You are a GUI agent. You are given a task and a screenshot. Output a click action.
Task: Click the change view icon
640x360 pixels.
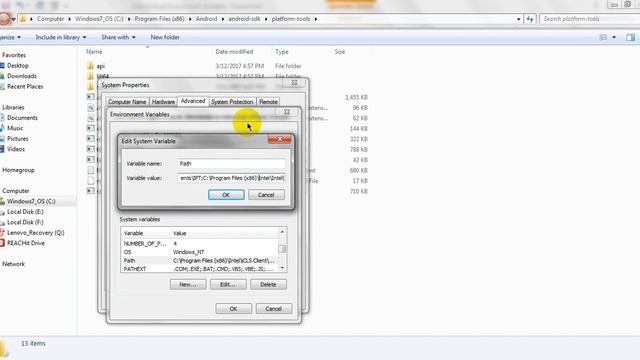pos(603,37)
